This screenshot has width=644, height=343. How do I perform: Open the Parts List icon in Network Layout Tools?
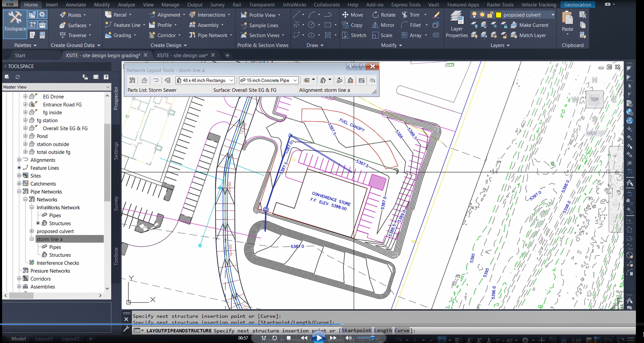pos(168,80)
